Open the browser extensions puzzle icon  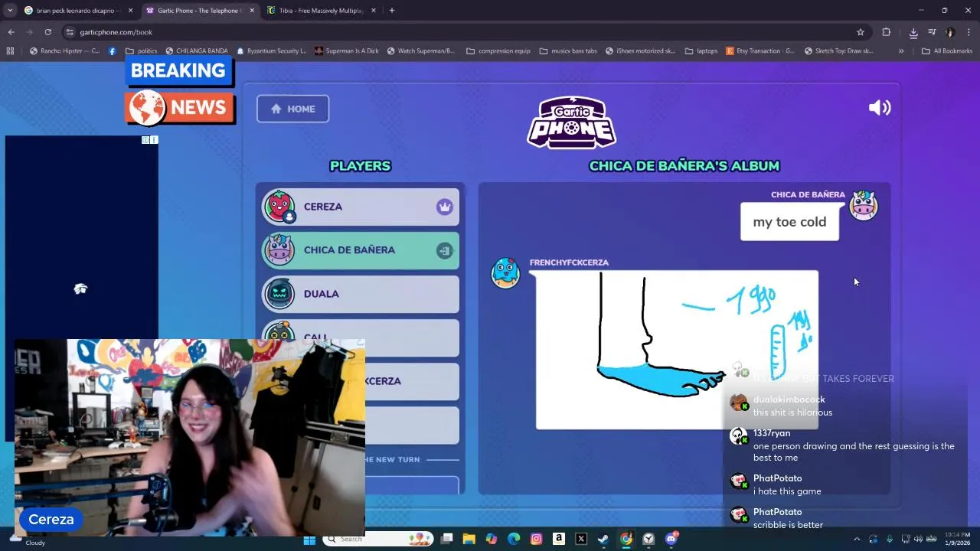887,32
